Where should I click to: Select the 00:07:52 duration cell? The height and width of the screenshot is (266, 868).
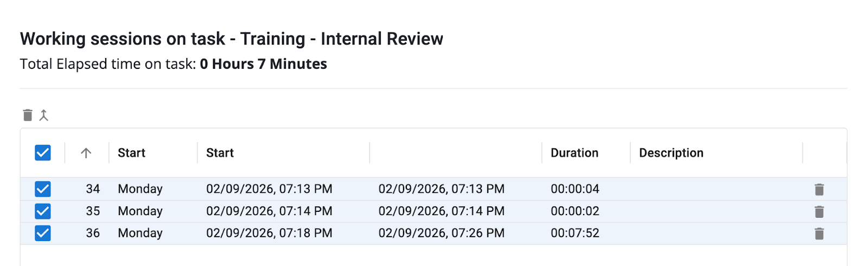click(x=575, y=233)
